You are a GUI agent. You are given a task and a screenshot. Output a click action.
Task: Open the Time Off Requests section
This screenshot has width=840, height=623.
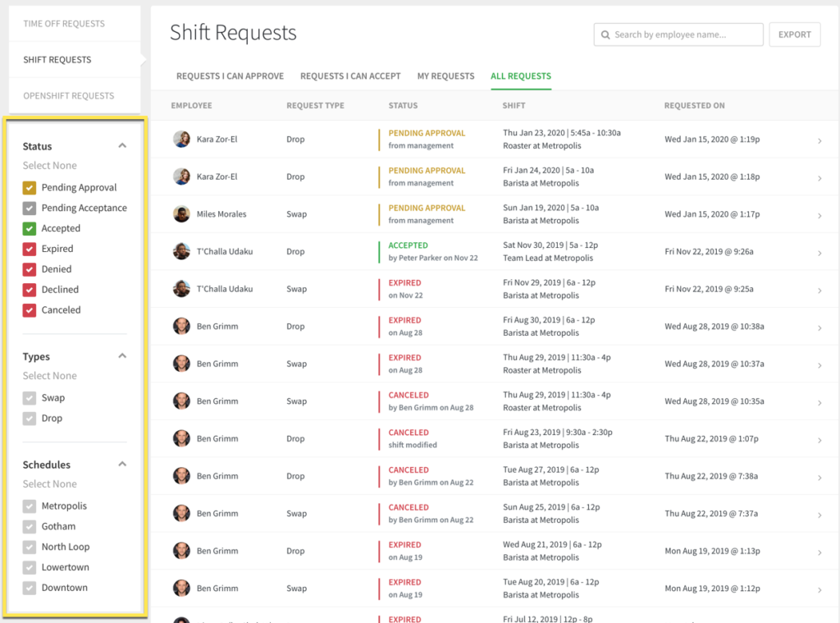tap(66, 24)
